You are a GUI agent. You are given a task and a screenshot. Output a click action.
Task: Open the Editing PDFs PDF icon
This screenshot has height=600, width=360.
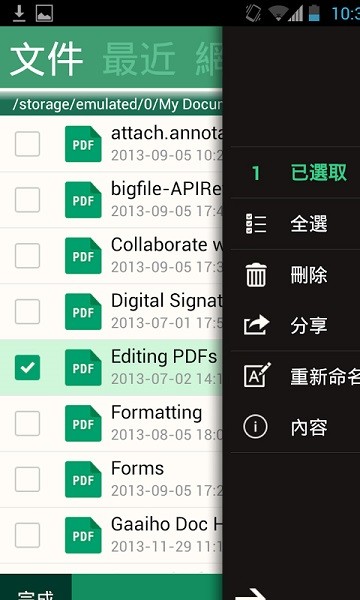click(x=83, y=367)
